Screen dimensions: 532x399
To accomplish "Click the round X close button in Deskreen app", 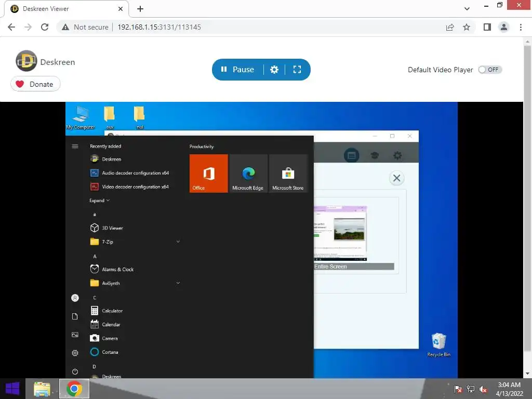I will (396, 178).
